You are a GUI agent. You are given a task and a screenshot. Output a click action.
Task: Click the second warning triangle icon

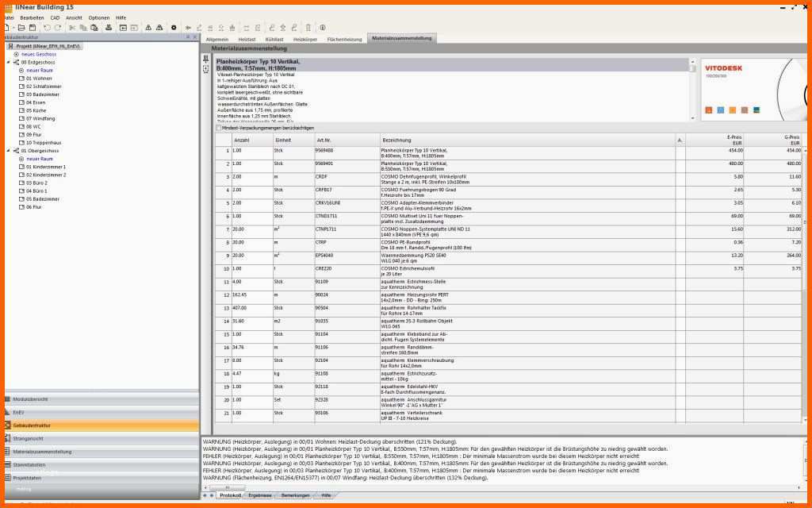click(159, 28)
